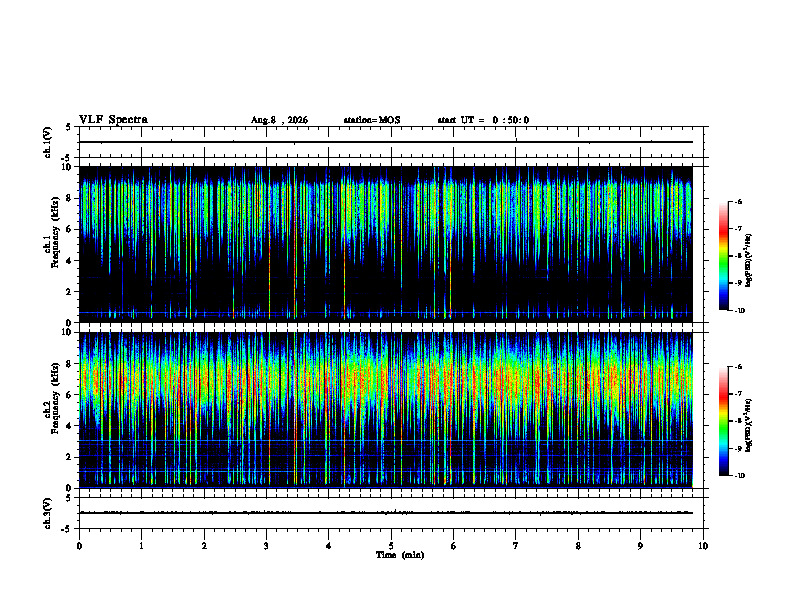Click the ch.1 spectrogram color bar
The height and width of the screenshot is (612, 792).
coord(724,256)
